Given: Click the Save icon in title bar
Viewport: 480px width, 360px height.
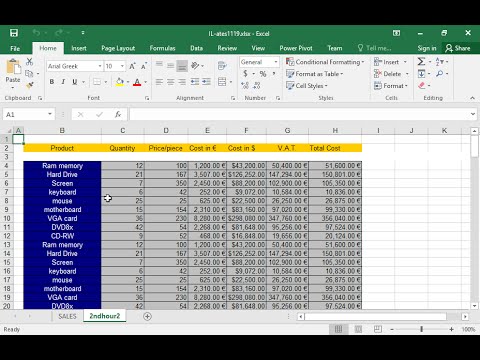Looking at the screenshot, I should (x=14, y=33).
